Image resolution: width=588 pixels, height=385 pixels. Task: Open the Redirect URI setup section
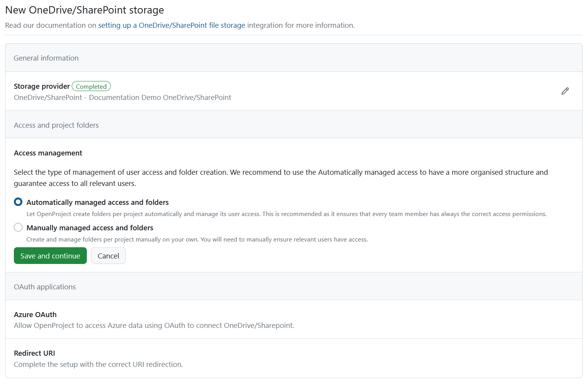click(34, 353)
